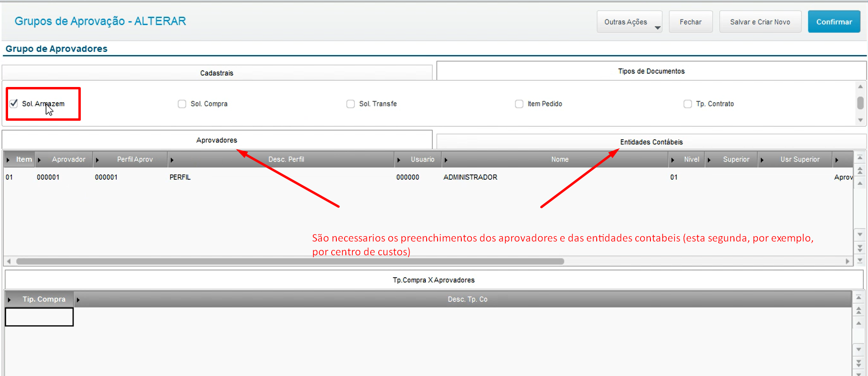This screenshot has width=868, height=376.
Task: Open the Tipos de Documentos tab
Action: pos(651,71)
